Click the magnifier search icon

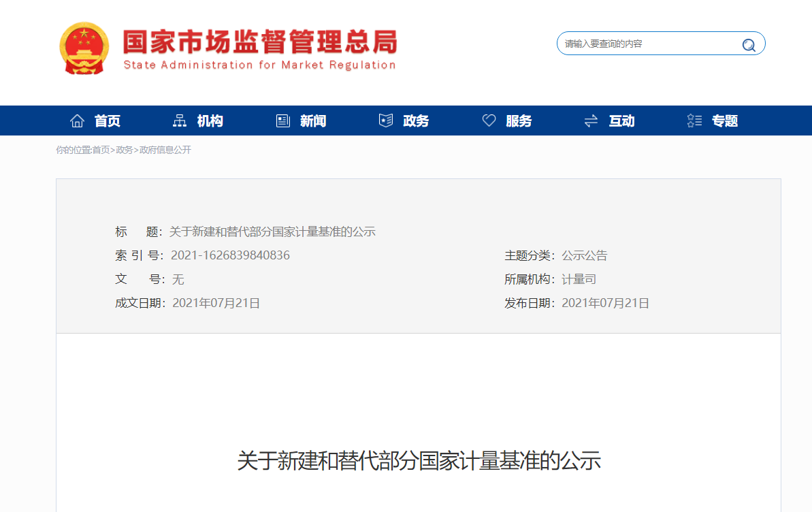tap(749, 45)
